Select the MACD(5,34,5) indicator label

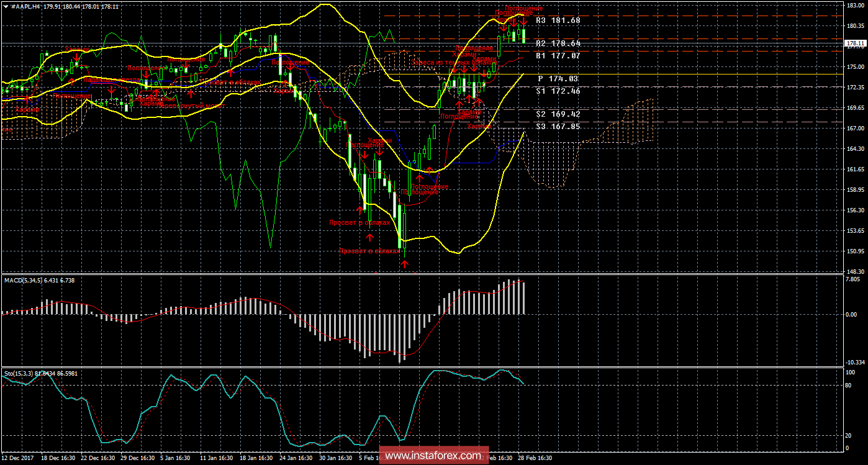[22, 281]
